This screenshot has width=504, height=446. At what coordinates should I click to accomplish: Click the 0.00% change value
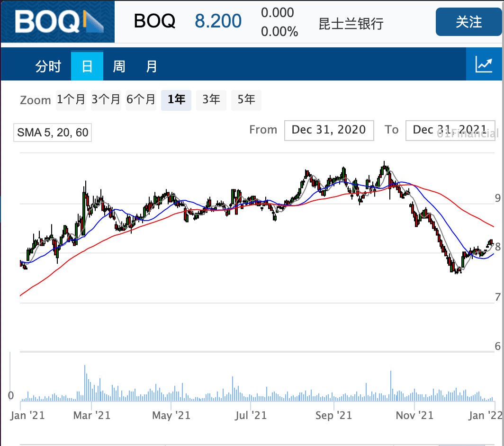(279, 32)
